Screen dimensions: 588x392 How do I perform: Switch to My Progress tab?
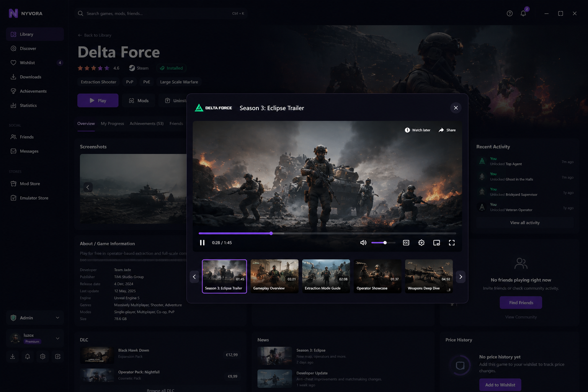pos(112,124)
